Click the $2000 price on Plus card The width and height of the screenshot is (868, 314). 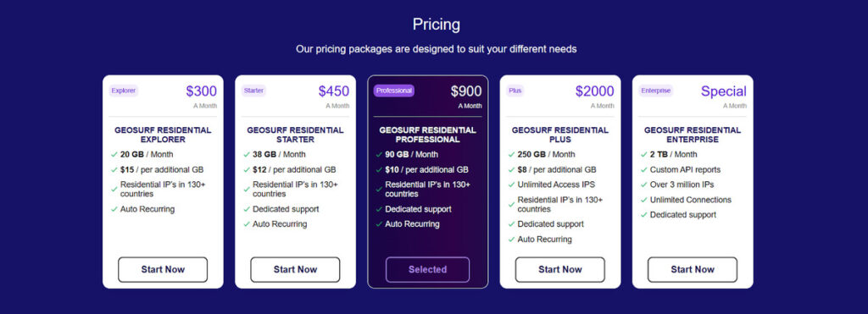[594, 91]
